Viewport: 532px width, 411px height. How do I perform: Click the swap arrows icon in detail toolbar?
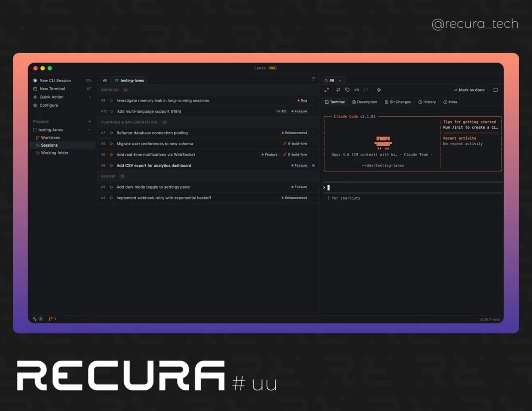click(338, 90)
